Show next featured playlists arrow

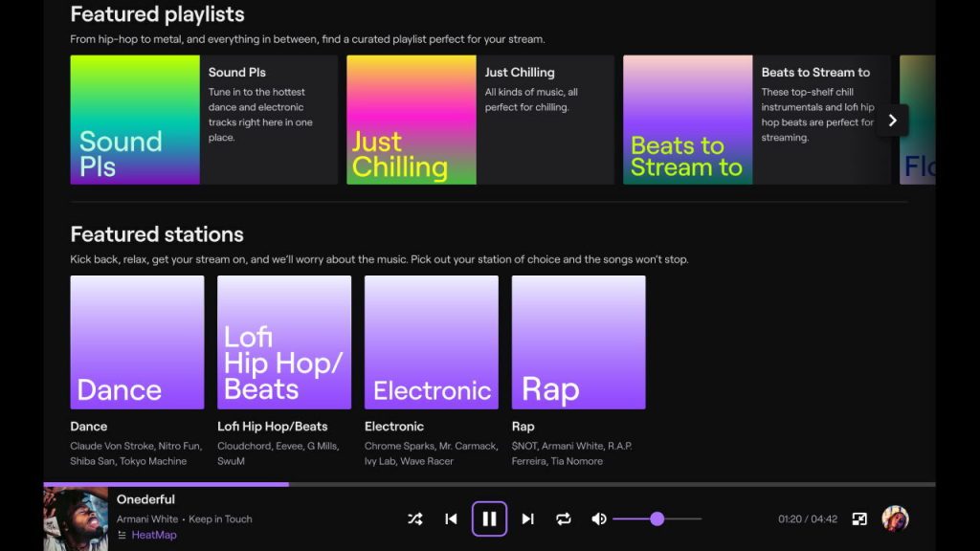pyautogui.click(x=893, y=120)
